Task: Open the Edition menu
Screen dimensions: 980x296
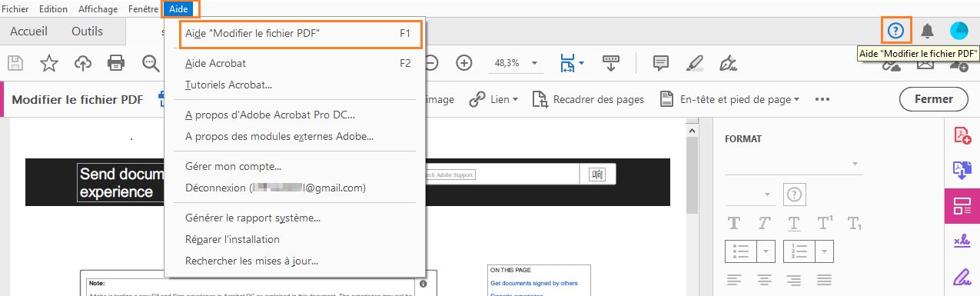Action: click(x=53, y=8)
